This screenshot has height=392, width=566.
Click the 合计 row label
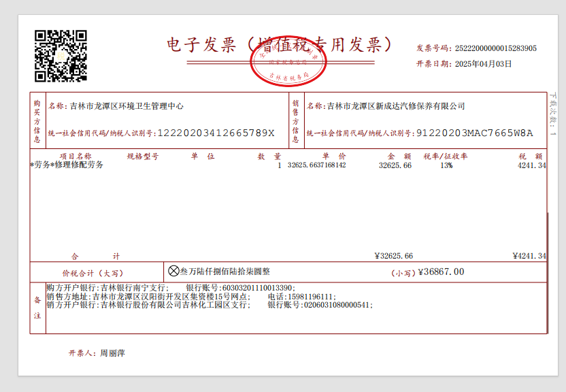pos(95,257)
